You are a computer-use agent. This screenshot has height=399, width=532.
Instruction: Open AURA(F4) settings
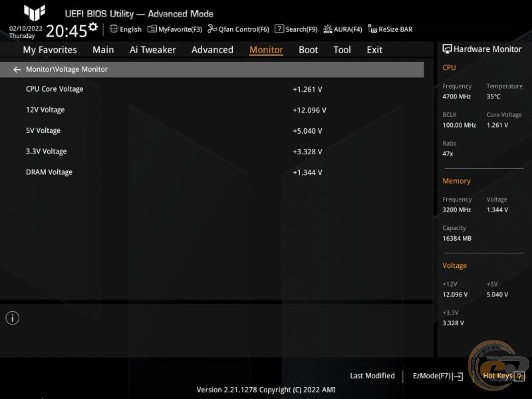342,29
